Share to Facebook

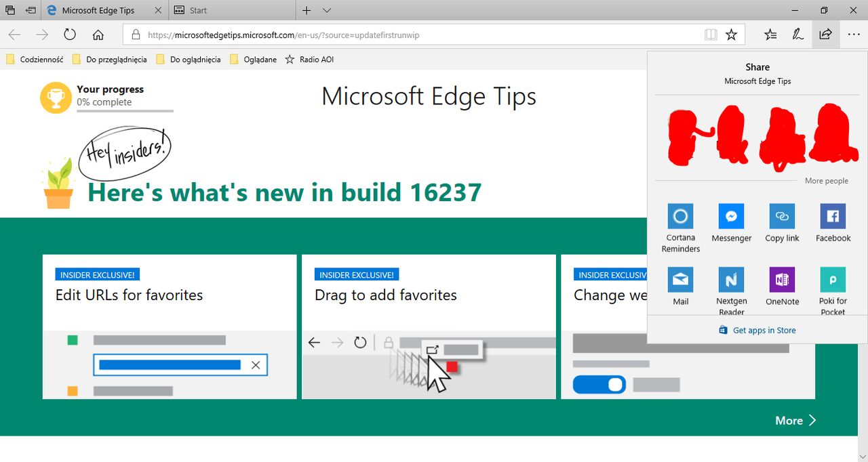(x=833, y=224)
